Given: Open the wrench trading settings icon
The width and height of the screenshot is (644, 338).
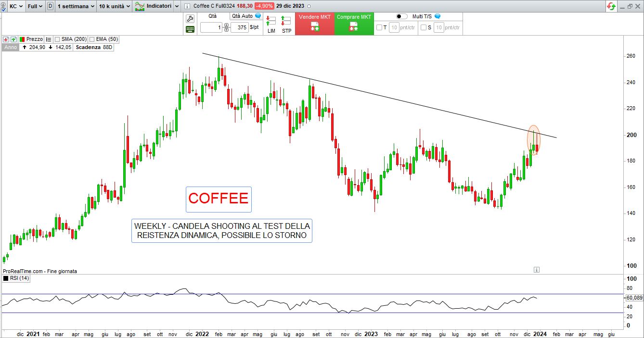Looking at the screenshot, I should point(190,19).
